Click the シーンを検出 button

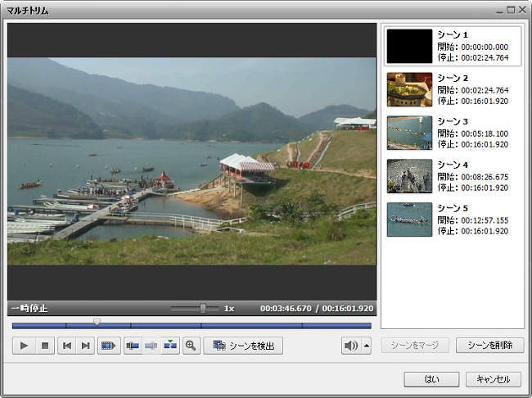243,346
